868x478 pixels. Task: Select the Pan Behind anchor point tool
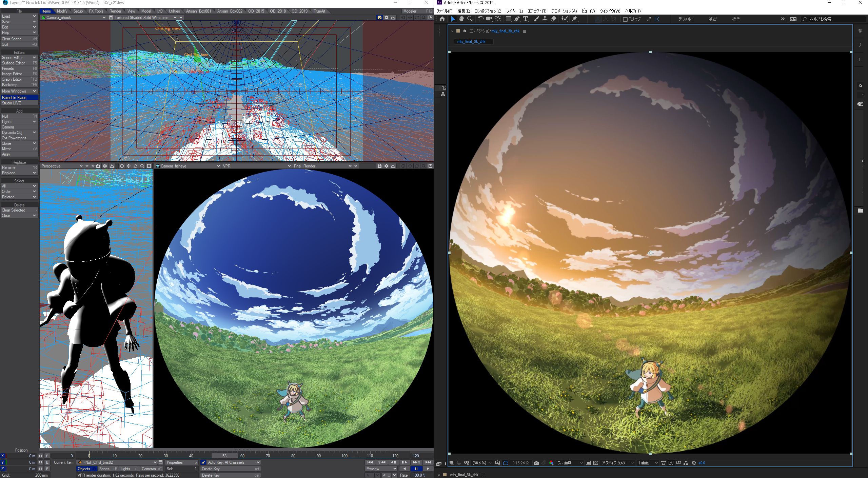pos(498,19)
